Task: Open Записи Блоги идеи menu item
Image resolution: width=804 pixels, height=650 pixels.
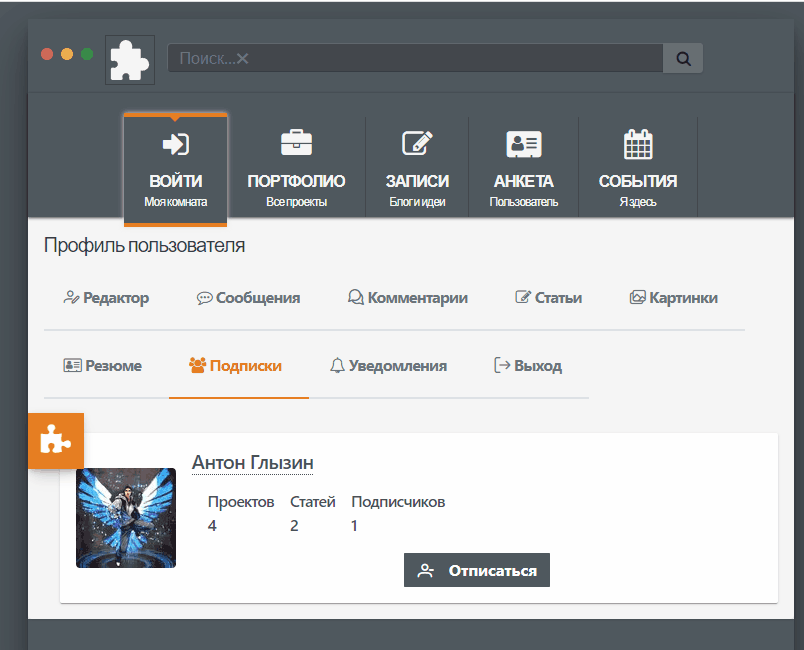Action: point(417,167)
